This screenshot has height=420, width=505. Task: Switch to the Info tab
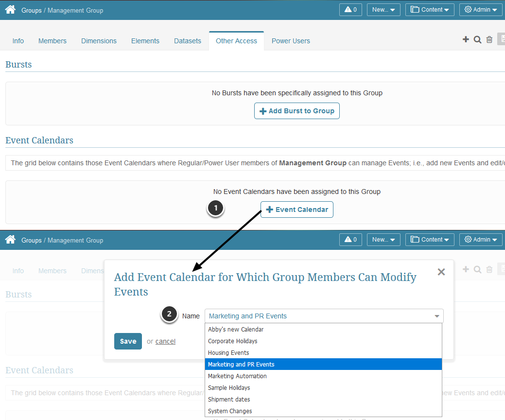pos(18,41)
